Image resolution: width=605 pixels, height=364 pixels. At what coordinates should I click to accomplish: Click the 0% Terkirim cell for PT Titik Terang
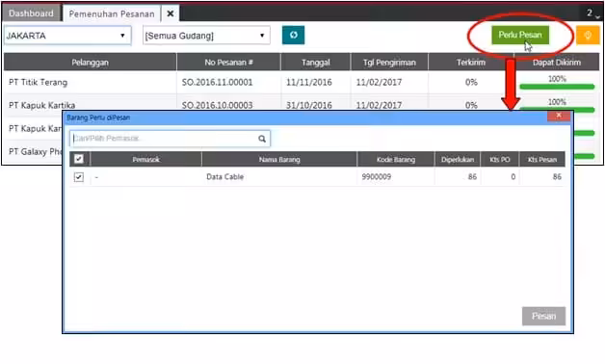pyautogui.click(x=471, y=82)
